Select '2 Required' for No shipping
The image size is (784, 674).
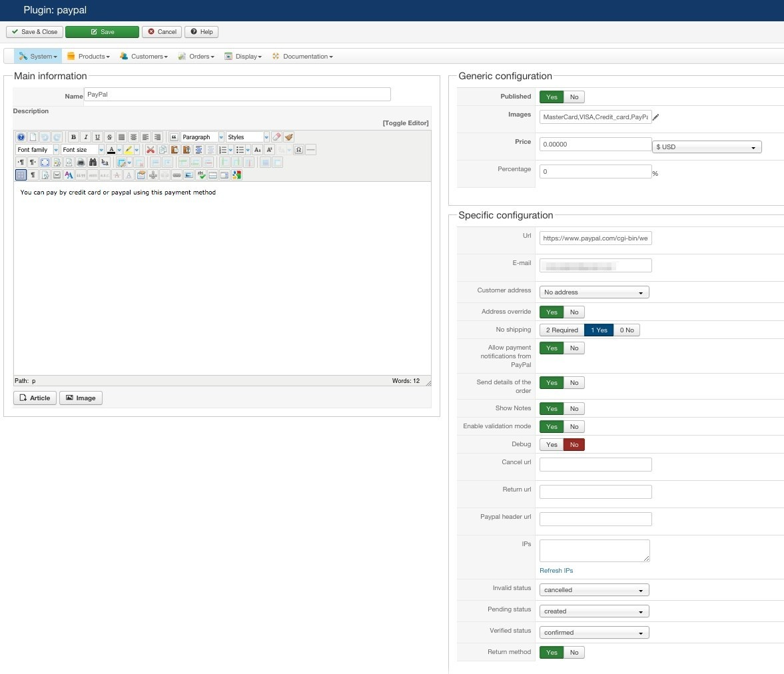click(562, 330)
